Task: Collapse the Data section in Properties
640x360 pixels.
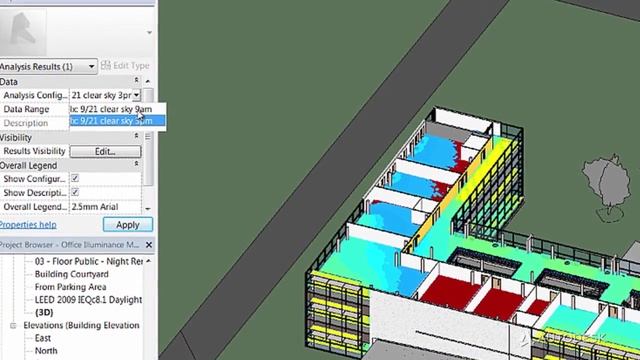Action: tap(137, 80)
